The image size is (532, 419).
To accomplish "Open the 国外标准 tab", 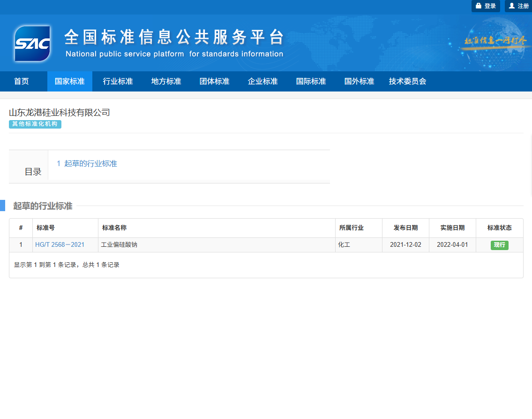I will [x=359, y=81].
